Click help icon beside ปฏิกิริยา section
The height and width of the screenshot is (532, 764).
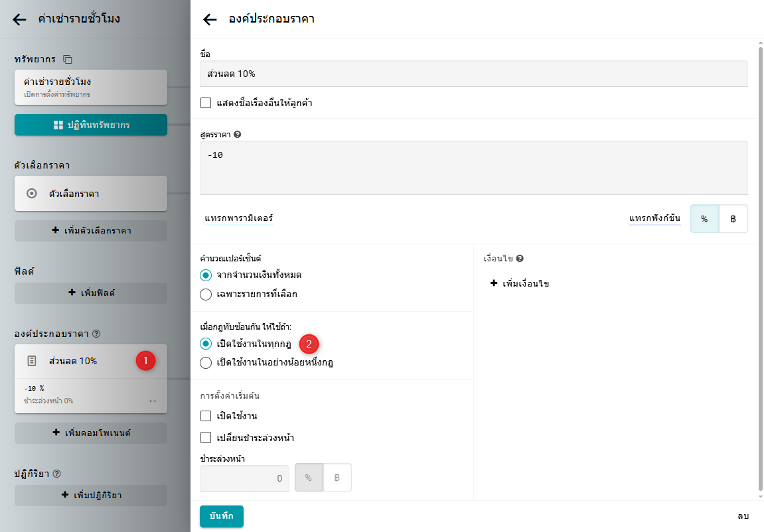pyautogui.click(x=56, y=474)
